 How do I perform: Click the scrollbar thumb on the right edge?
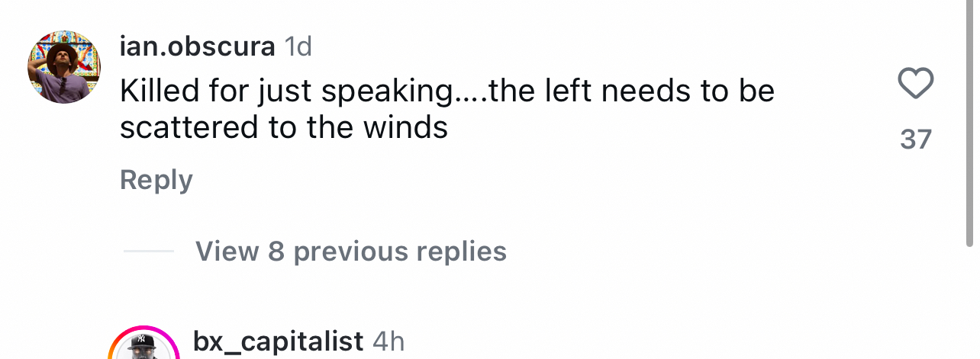point(969,122)
